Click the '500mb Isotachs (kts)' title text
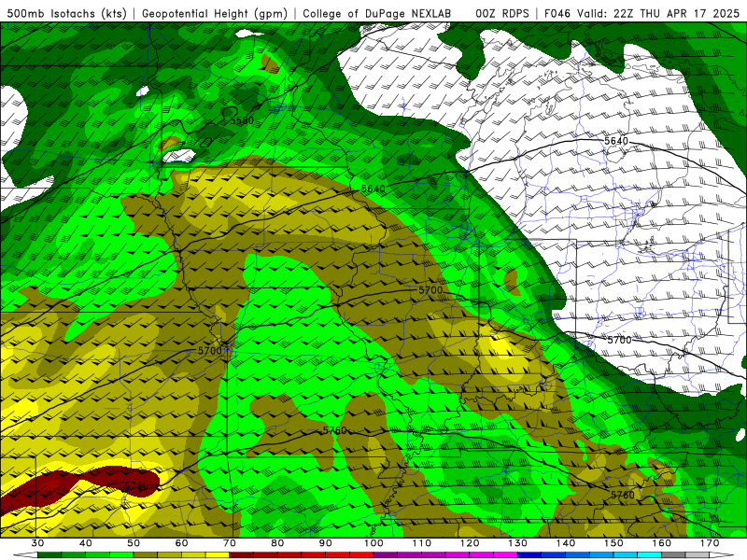This screenshot has height=560, width=747. click(x=66, y=14)
